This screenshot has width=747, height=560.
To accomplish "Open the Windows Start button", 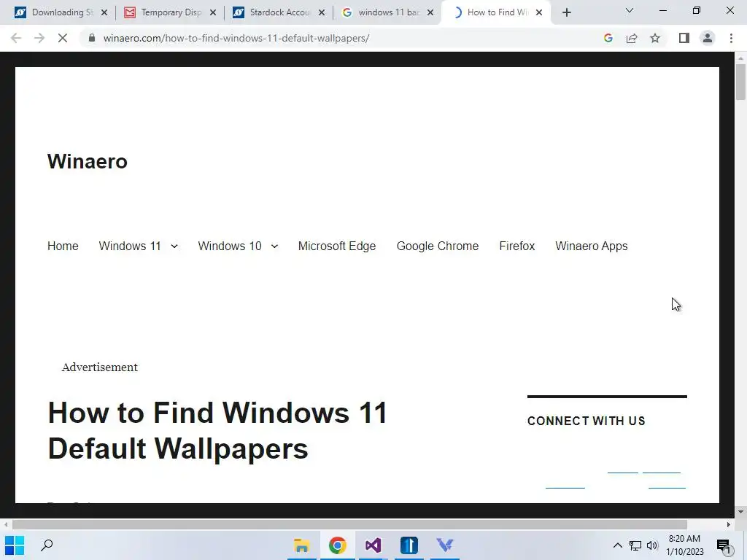I will pyautogui.click(x=15, y=545).
